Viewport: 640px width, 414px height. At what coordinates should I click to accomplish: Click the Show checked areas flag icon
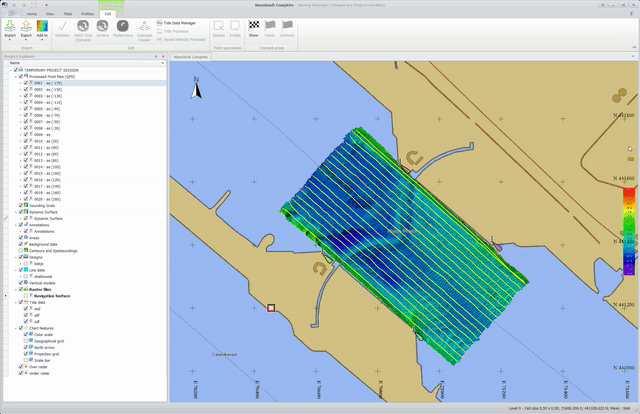[x=252, y=26]
